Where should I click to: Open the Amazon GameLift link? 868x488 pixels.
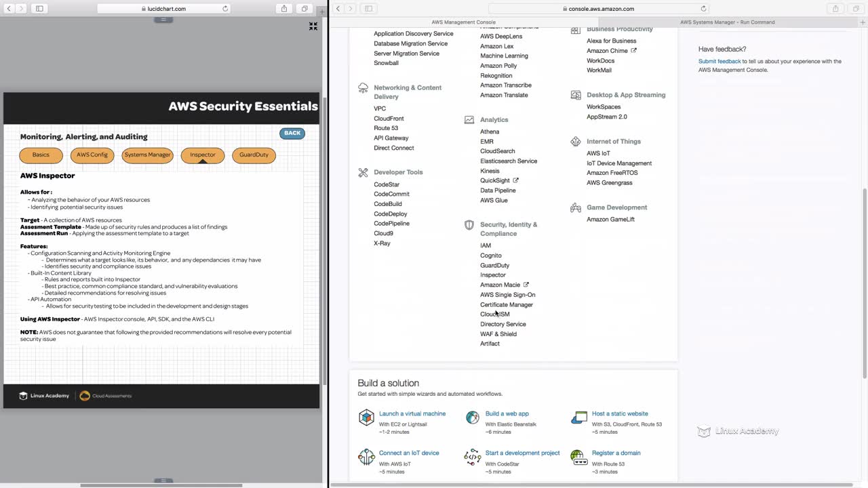(x=611, y=220)
